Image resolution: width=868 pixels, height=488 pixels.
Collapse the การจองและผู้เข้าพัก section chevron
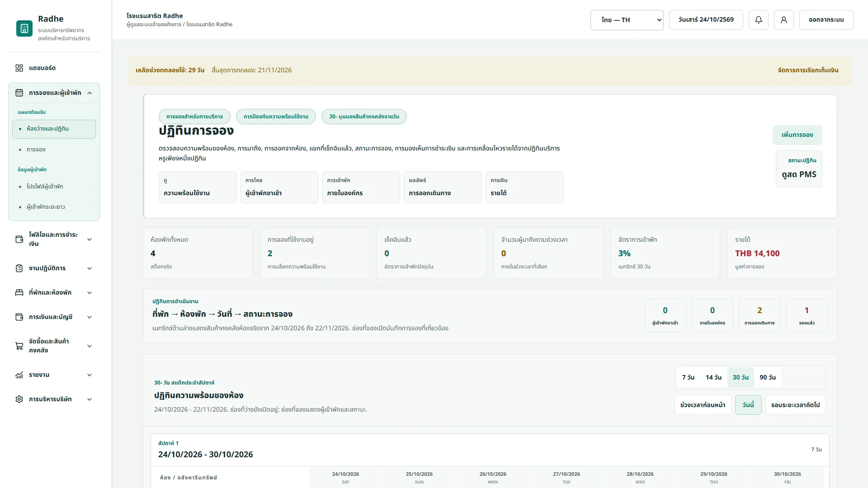90,93
